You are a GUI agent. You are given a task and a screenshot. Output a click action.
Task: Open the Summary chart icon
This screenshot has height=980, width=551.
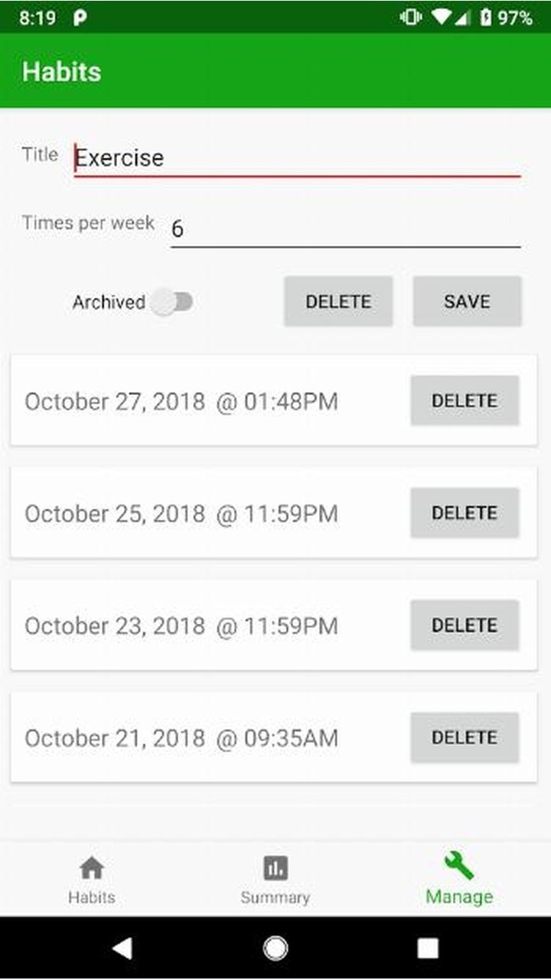tap(275, 868)
